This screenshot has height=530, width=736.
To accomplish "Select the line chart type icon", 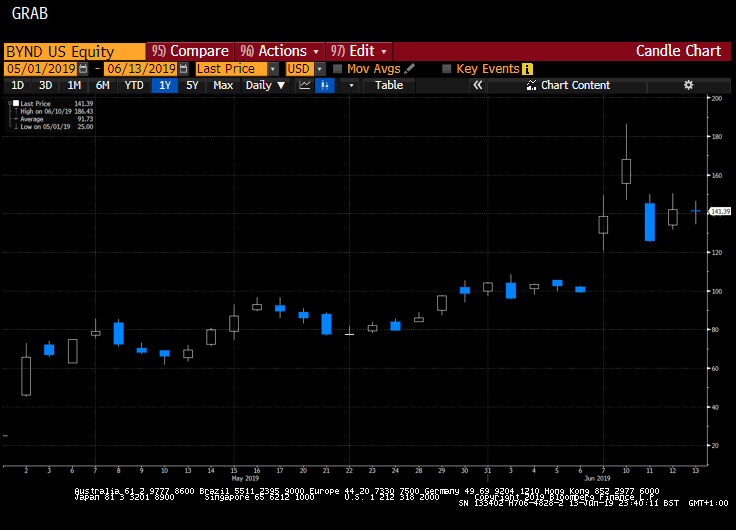I will point(305,86).
